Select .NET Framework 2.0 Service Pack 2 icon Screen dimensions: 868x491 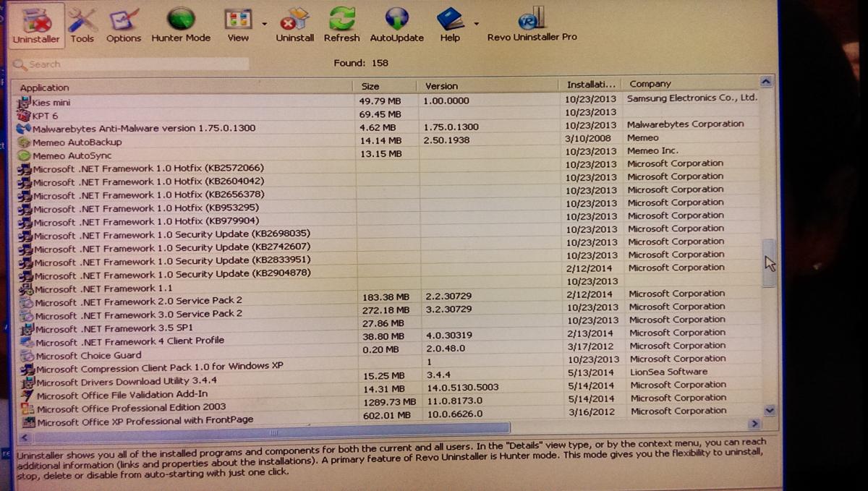point(25,302)
